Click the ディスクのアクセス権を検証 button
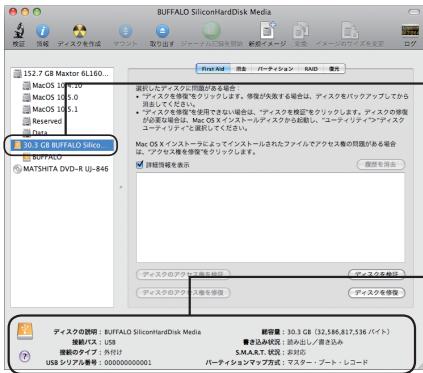The image size is (423, 373). tap(183, 275)
